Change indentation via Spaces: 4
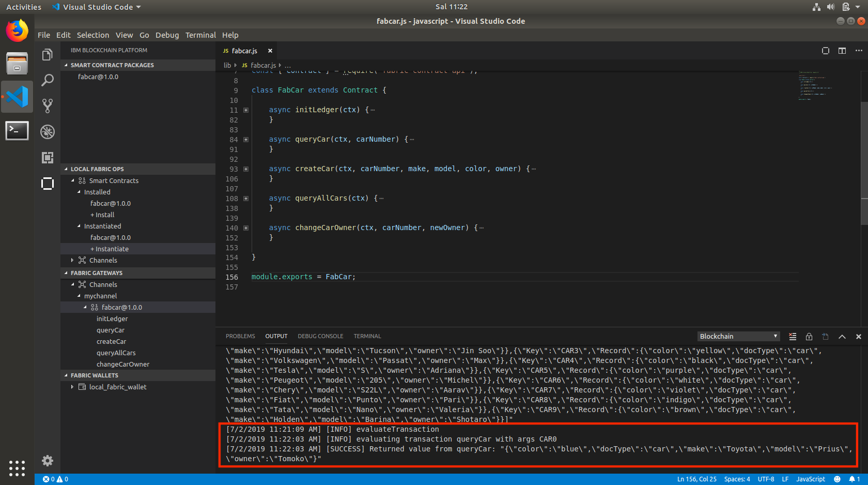 point(737,479)
